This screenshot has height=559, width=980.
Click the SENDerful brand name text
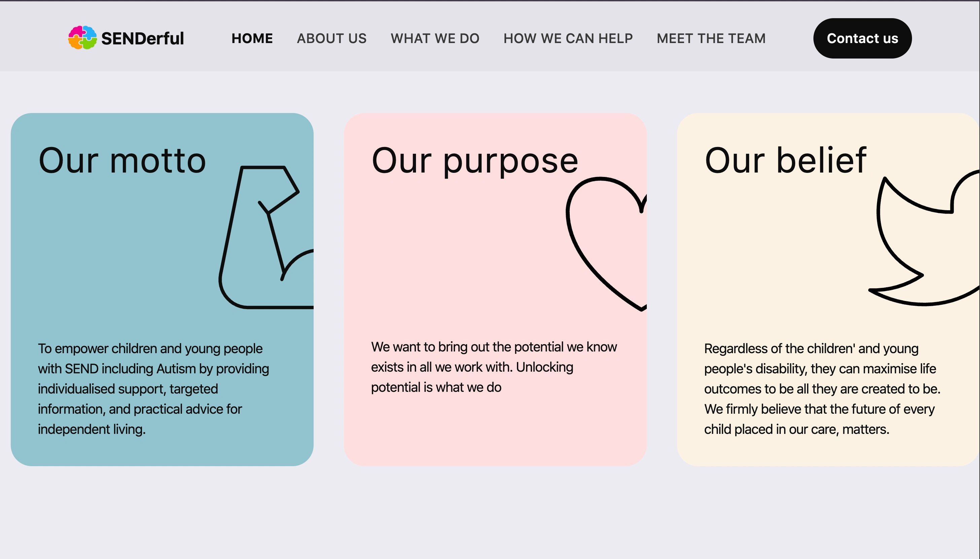(143, 38)
